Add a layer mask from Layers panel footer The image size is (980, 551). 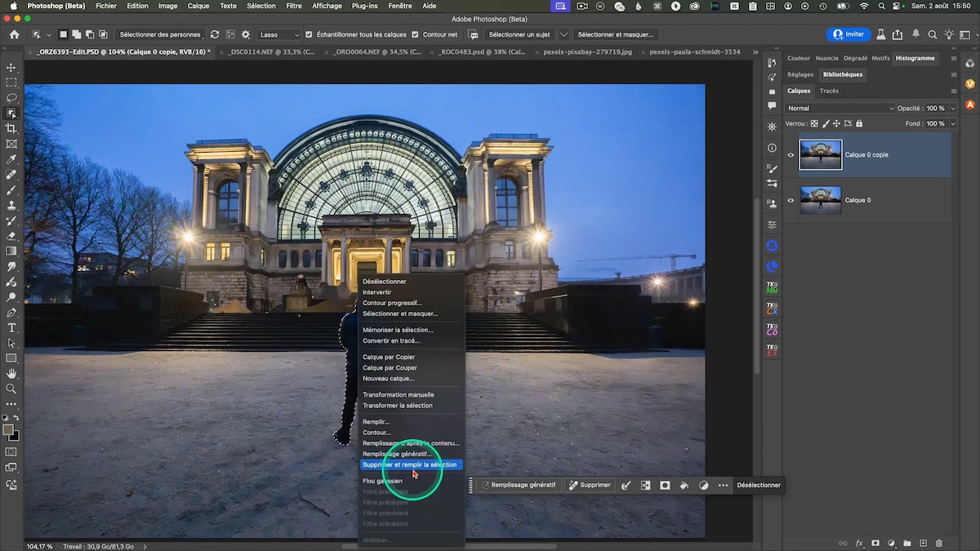pyautogui.click(x=875, y=543)
